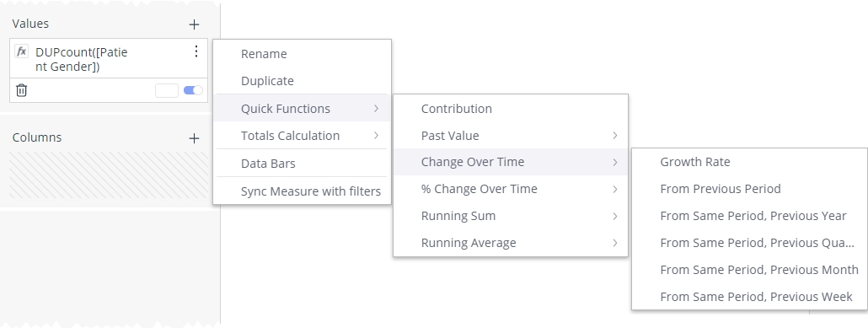Add a new column with plus icon
Image resolution: width=868 pixels, height=328 pixels.
pyautogui.click(x=194, y=138)
